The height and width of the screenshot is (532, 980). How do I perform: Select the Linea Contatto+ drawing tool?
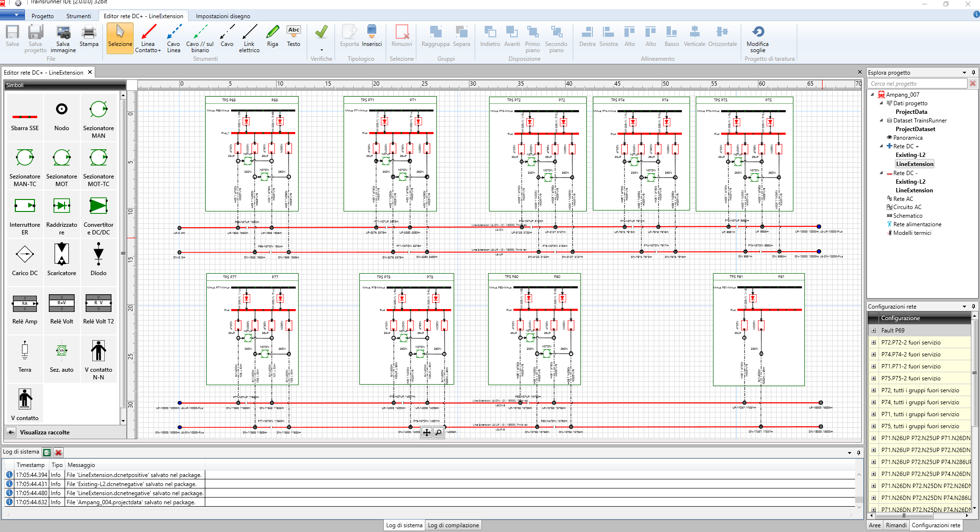tap(148, 38)
